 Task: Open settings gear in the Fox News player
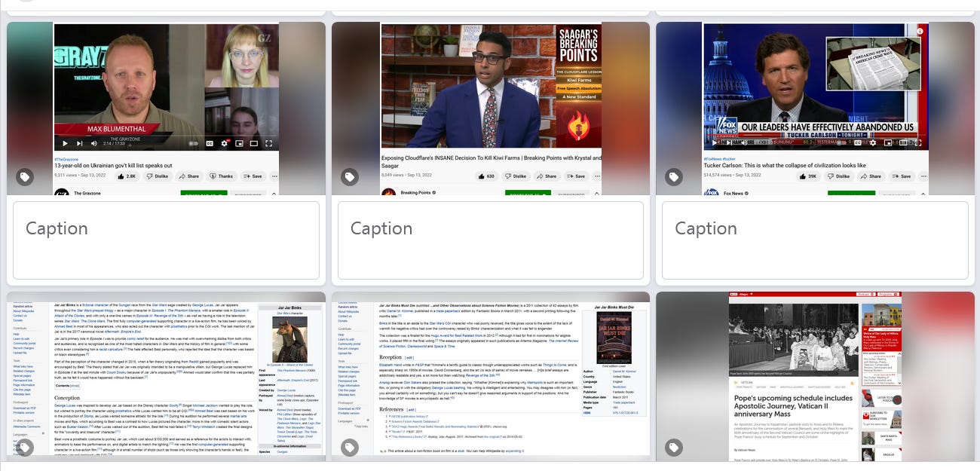click(x=873, y=142)
